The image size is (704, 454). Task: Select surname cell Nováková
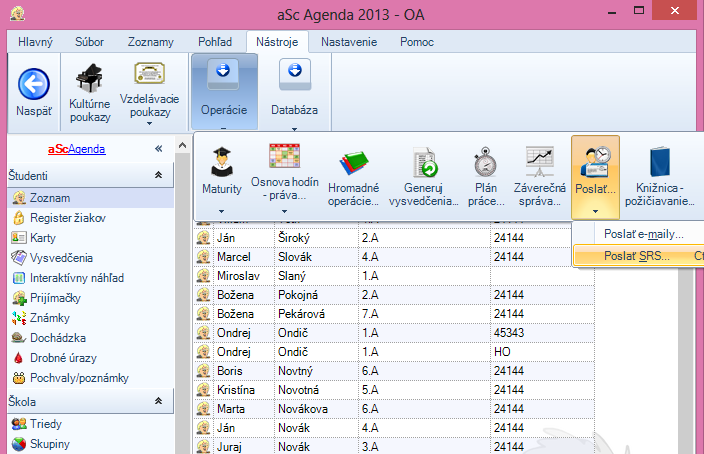(316, 409)
